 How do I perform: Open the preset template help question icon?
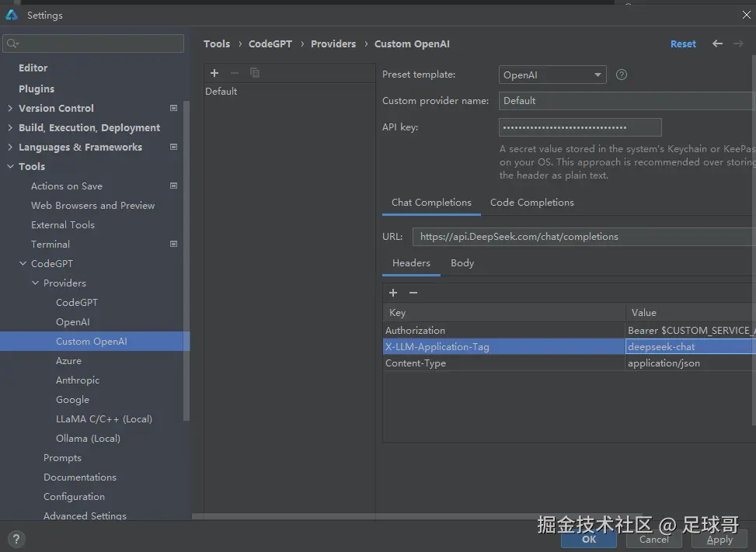coord(622,75)
